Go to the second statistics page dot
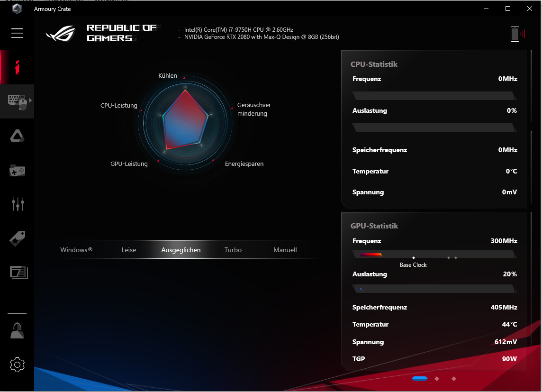This screenshot has height=392, width=542. [x=437, y=379]
